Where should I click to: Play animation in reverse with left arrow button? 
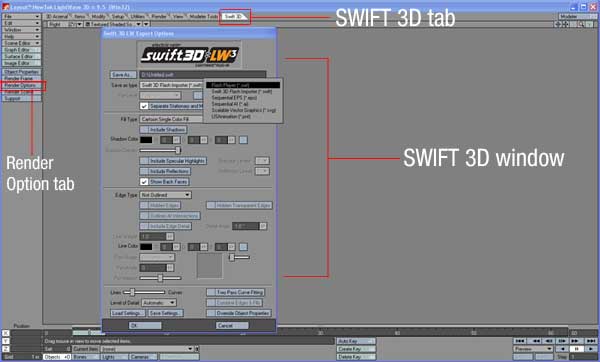[562, 349]
